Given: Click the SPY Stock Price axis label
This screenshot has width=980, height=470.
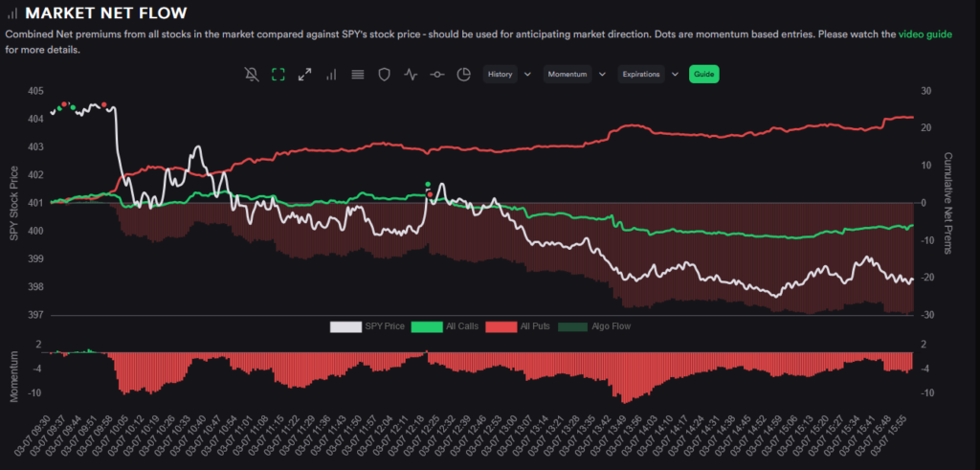Looking at the screenshot, I should tap(13, 203).
